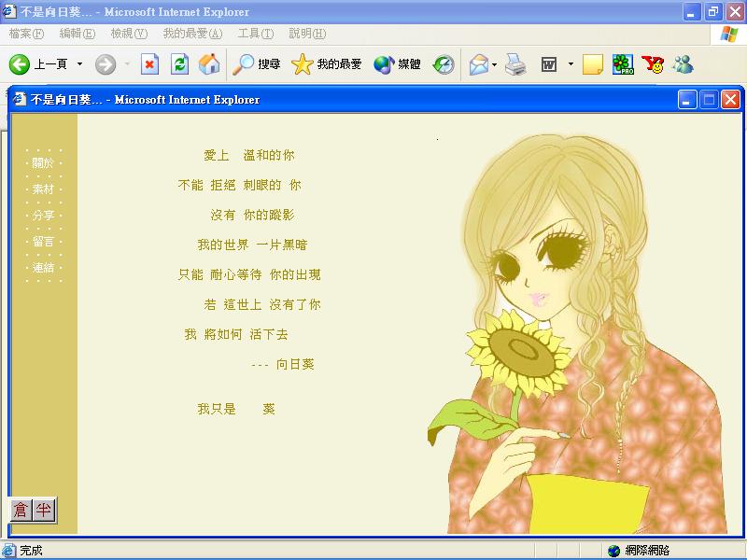Screen dimensions: 747x560
Task: Launch the ICQ Pro flower icon
Action: [x=623, y=64]
